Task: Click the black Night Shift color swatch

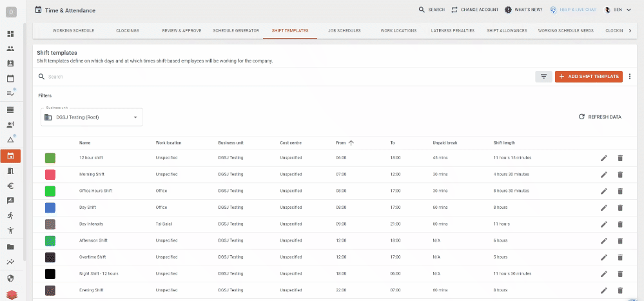Action: click(50, 274)
